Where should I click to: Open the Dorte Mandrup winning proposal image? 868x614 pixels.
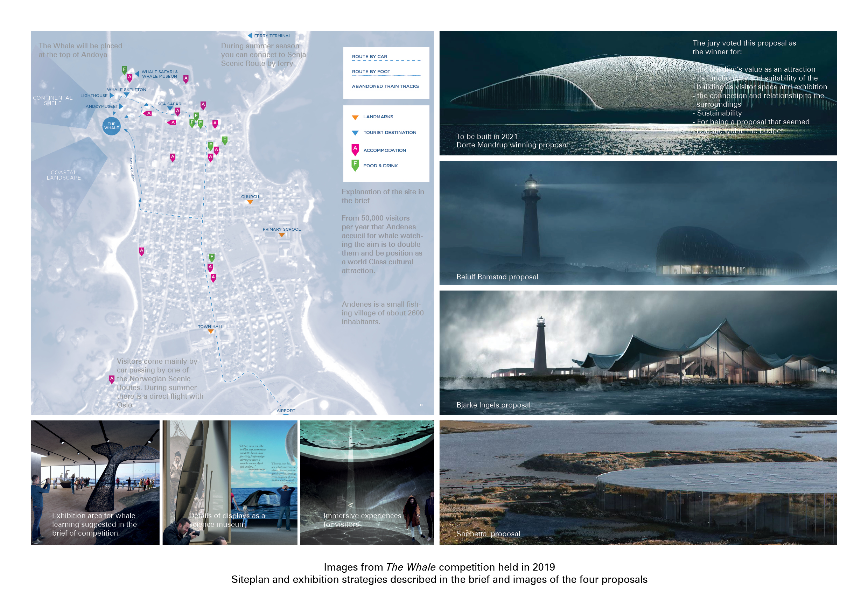point(638,93)
